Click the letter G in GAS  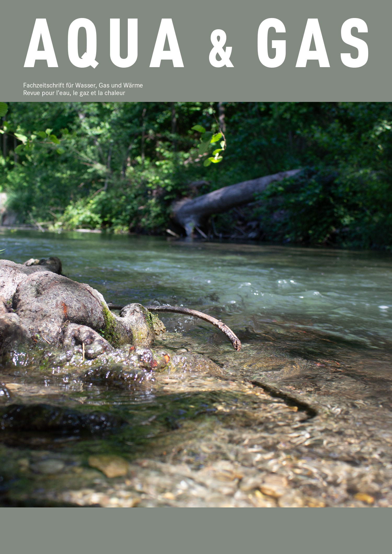click(x=272, y=43)
